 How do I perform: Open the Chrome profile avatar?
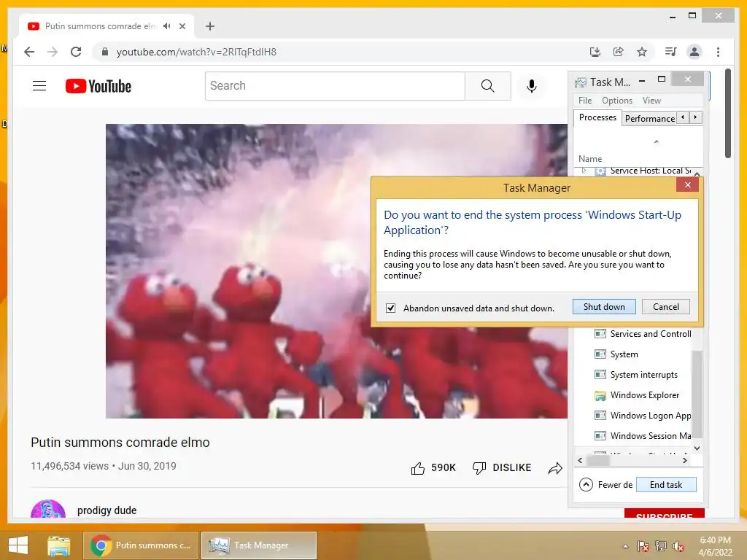click(x=694, y=52)
